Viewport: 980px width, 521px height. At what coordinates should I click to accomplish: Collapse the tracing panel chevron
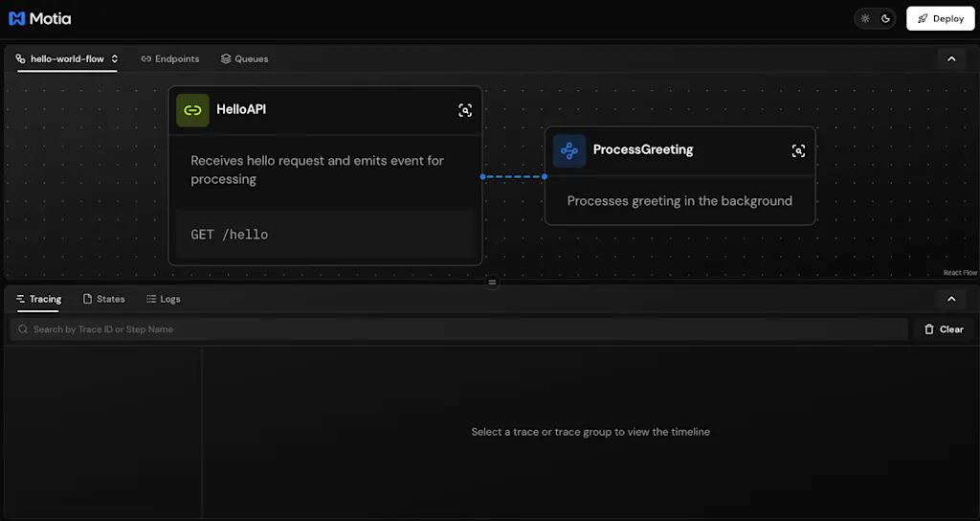pos(951,299)
